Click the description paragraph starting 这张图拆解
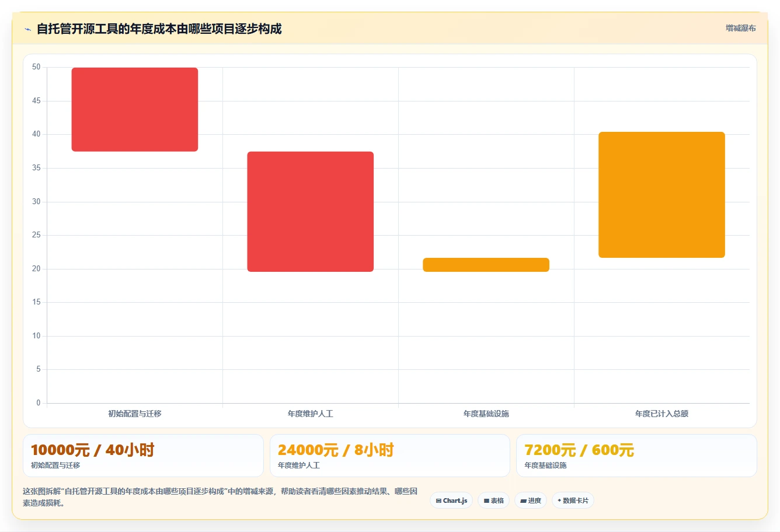 click(x=220, y=497)
